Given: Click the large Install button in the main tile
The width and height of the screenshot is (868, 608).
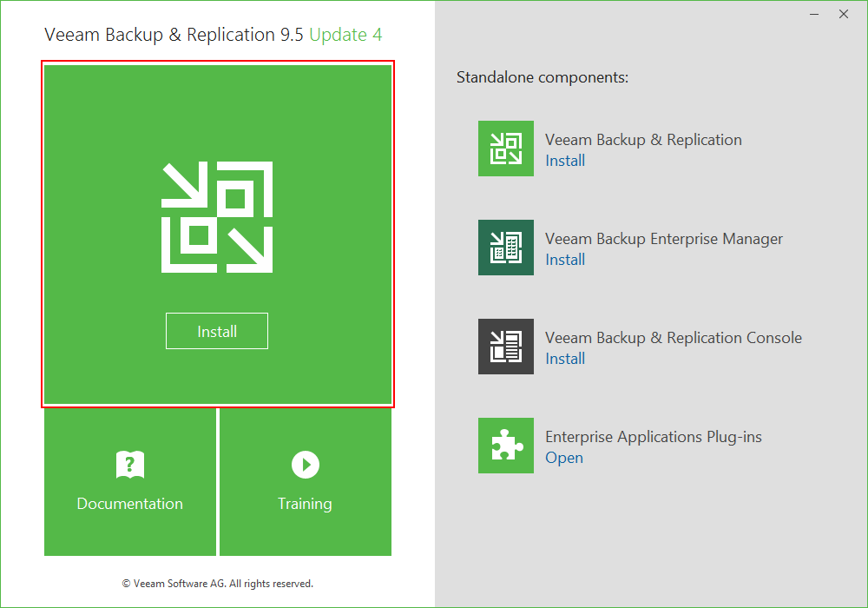Looking at the screenshot, I should click(216, 331).
